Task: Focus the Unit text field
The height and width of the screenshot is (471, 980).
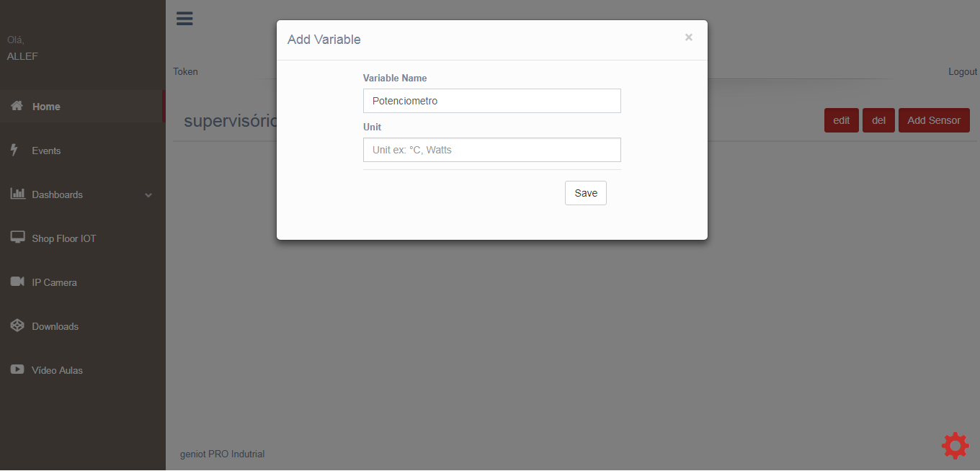Action: [x=491, y=150]
